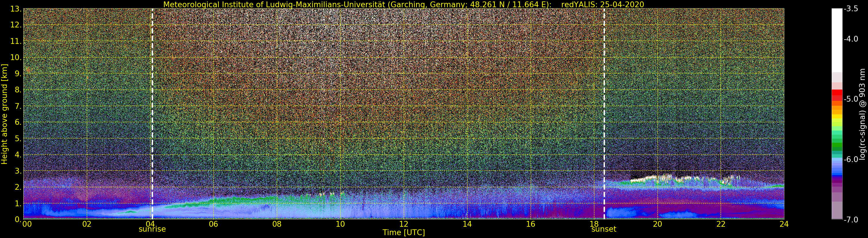Click the '10.' height tick label
The image size is (868, 238).
click(16, 57)
